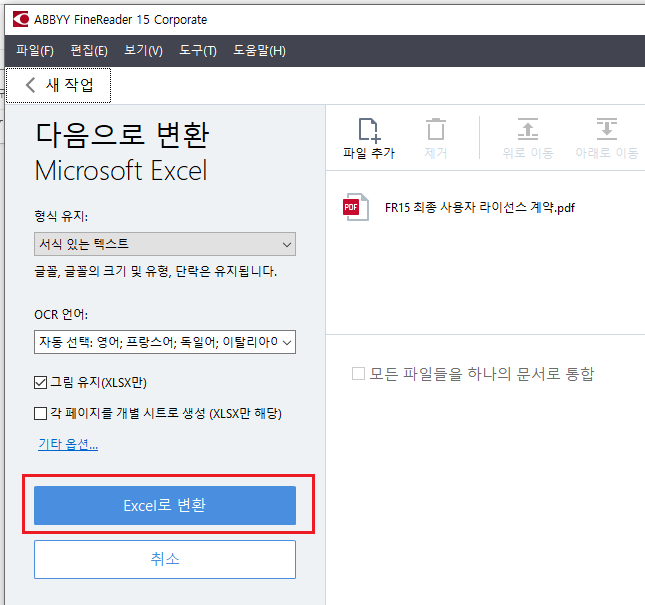
Task: Click the 취소 button
Action: tap(165, 559)
